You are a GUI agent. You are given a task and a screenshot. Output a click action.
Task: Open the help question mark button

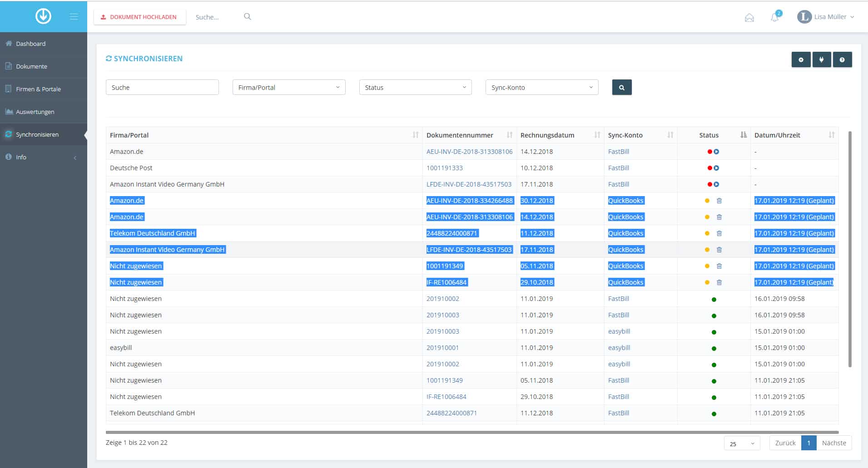point(842,59)
